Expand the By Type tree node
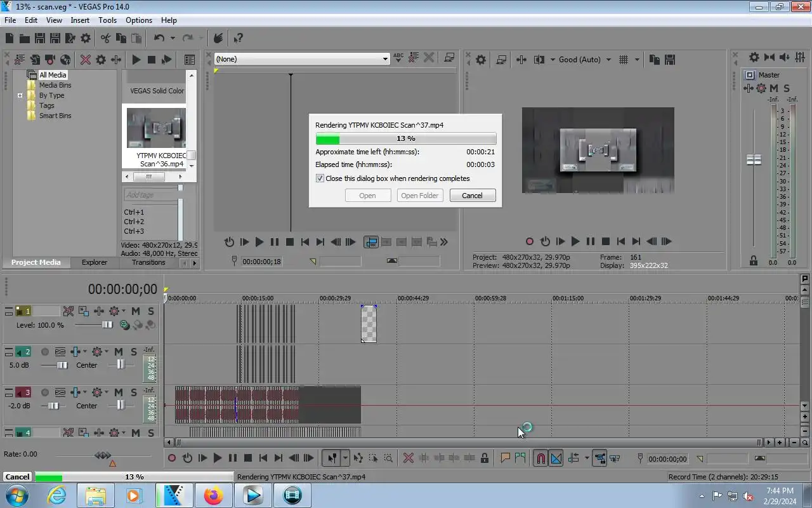 tap(20, 96)
